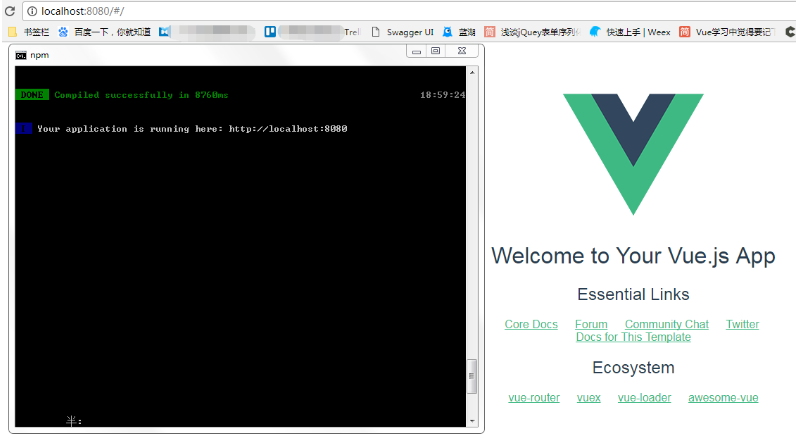Click the npm console scrollbar thumb
Image resolution: width=803 pixels, height=438 pixels.
tap(472, 376)
